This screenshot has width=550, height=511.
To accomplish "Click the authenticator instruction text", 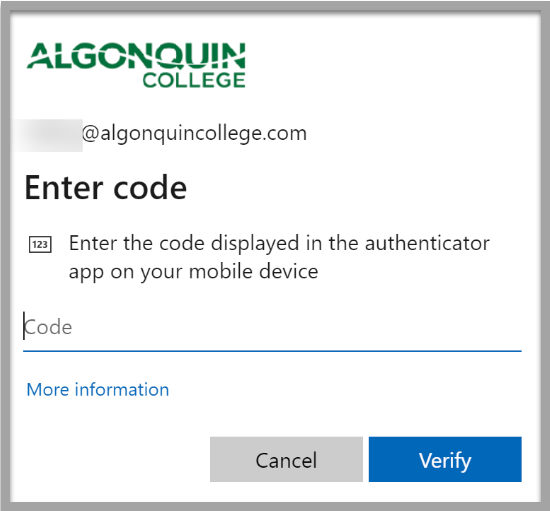I will 279,257.
